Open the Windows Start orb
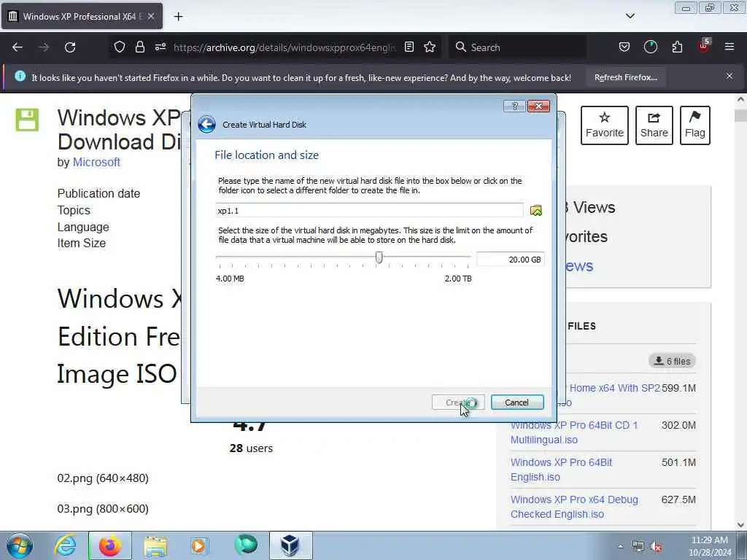 point(20,545)
